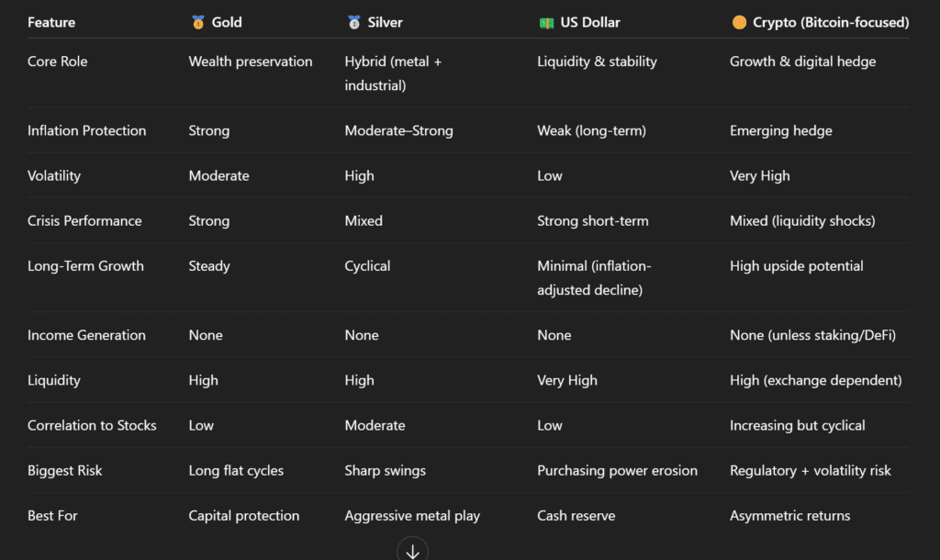Screen dimensions: 940x560
Task: Click the Wealth preservation cell
Action: (x=251, y=62)
